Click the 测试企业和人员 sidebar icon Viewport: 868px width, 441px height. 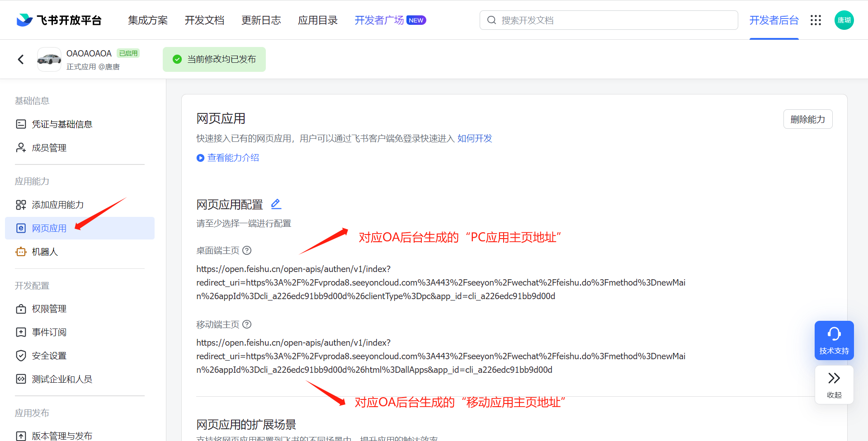pyautogui.click(x=21, y=379)
